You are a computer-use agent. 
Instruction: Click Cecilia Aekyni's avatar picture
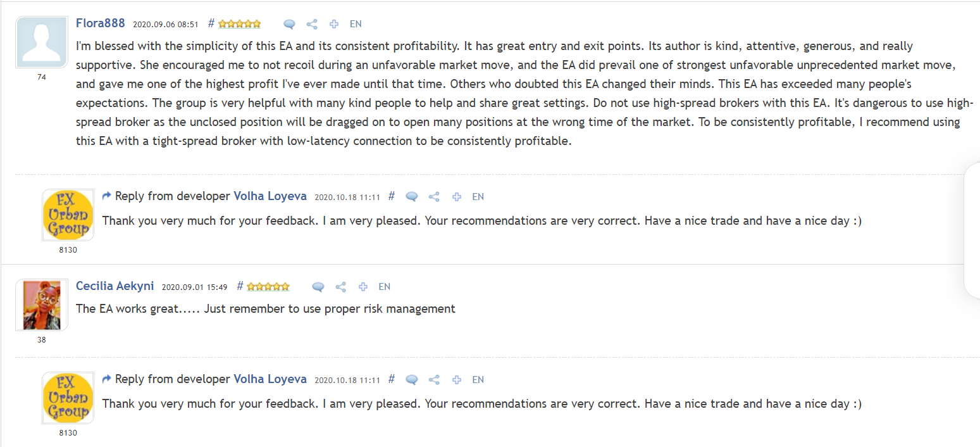42,305
